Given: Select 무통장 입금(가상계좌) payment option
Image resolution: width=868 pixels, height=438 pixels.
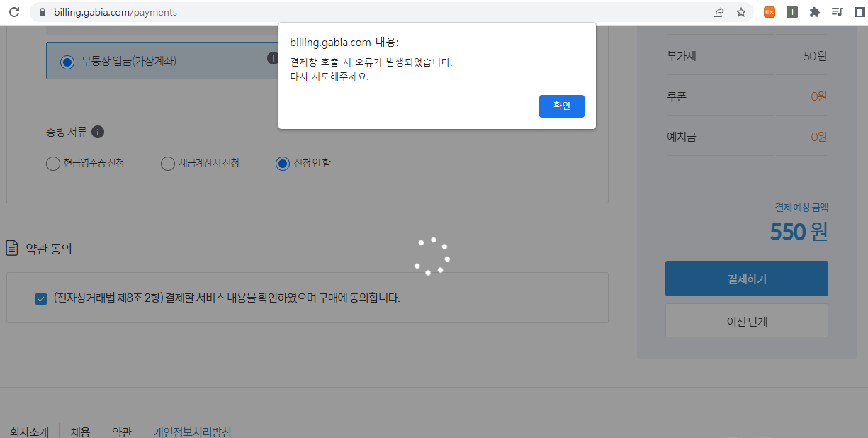Looking at the screenshot, I should tap(67, 62).
